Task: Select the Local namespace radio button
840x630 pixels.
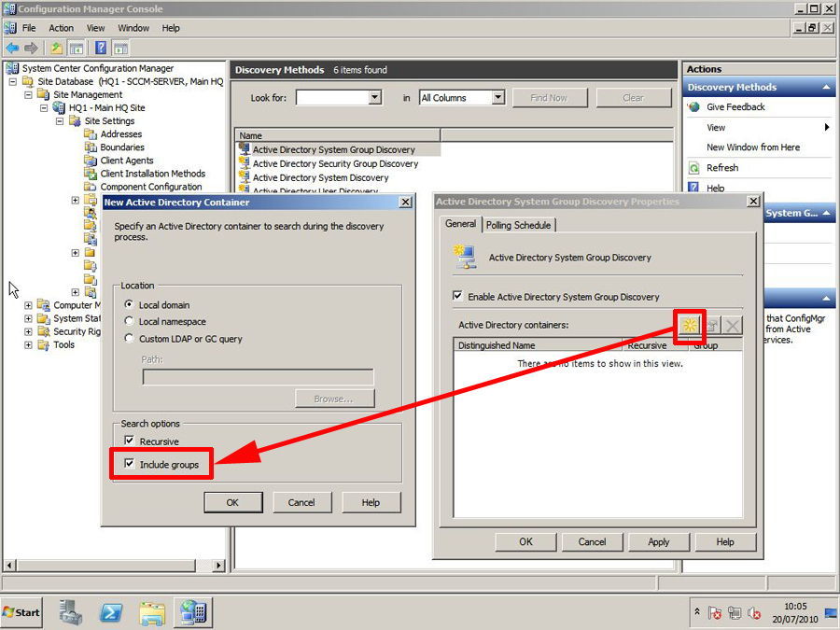Action: [129, 321]
